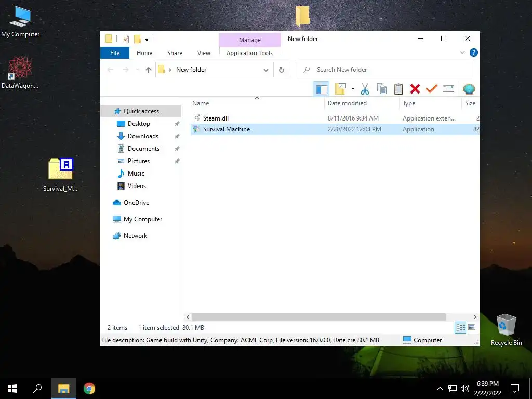Unpin Desktop using its pin icon
The image size is (532, 399).
click(x=177, y=124)
